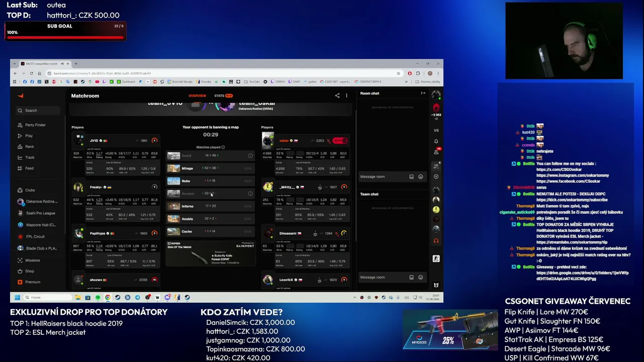This screenshot has height=362, width=644.
Task: Open the browser home page
Action: pos(39,73)
